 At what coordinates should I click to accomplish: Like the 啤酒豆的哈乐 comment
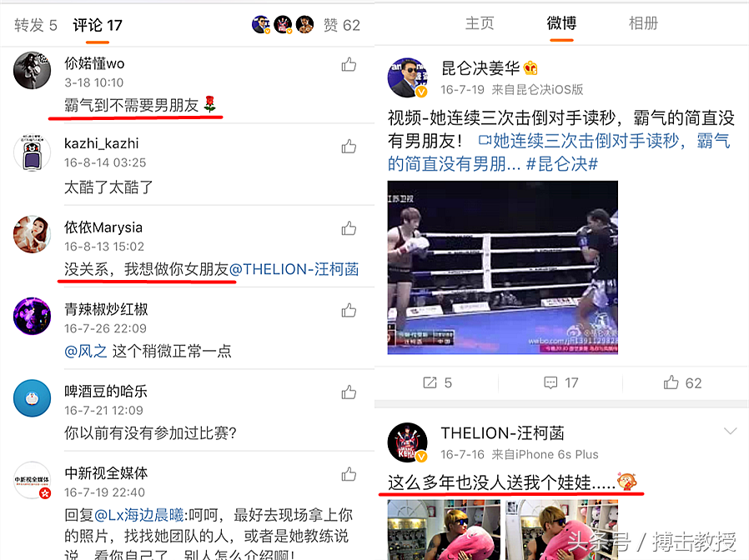point(349,392)
